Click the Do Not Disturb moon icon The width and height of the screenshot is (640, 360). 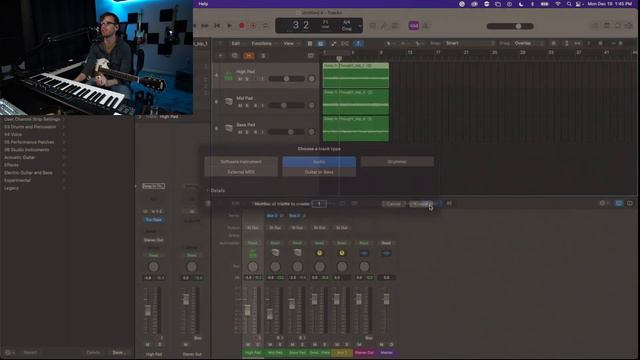coord(521,4)
